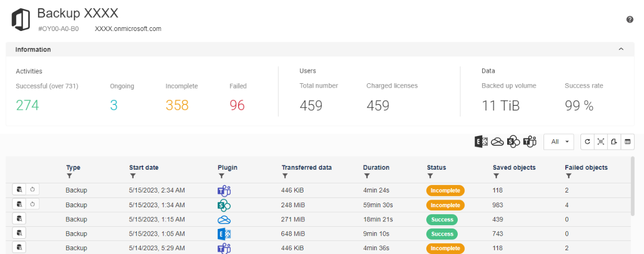Collapse the Information panel chevron
This screenshot has height=254, width=644.
coord(621,49)
